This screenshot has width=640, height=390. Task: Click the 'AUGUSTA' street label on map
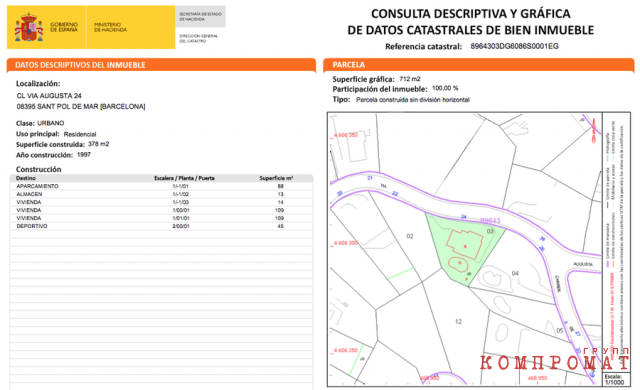point(583,264)
